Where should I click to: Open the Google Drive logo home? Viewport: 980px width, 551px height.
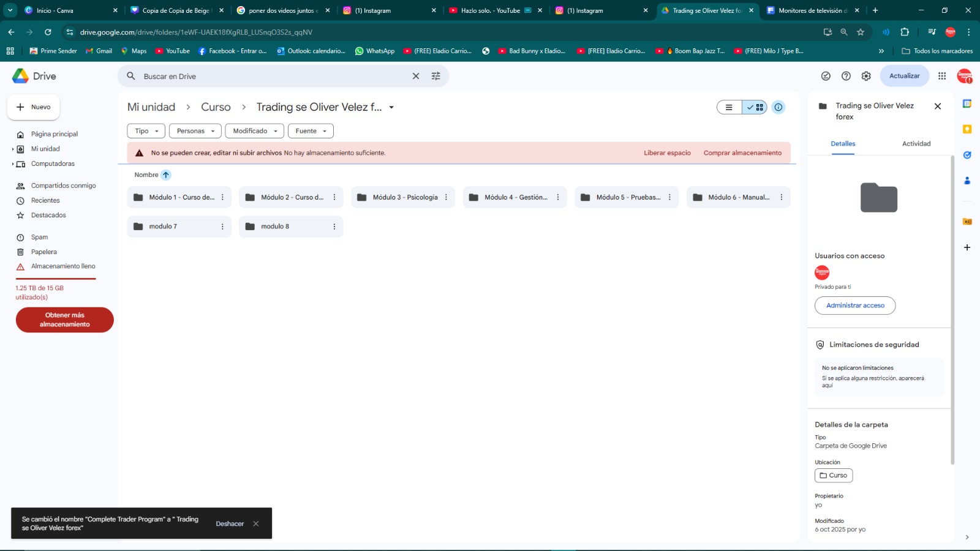coord(34,76)
